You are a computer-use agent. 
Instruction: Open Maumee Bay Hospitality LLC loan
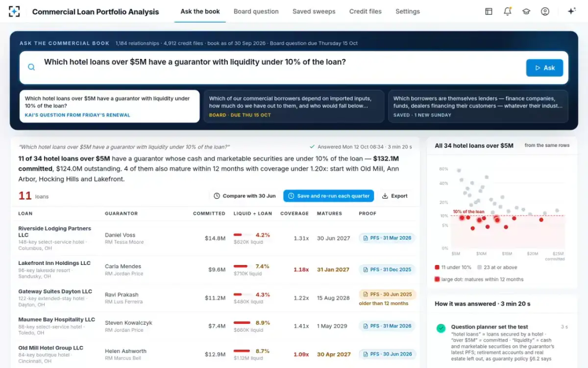point(56,319)
